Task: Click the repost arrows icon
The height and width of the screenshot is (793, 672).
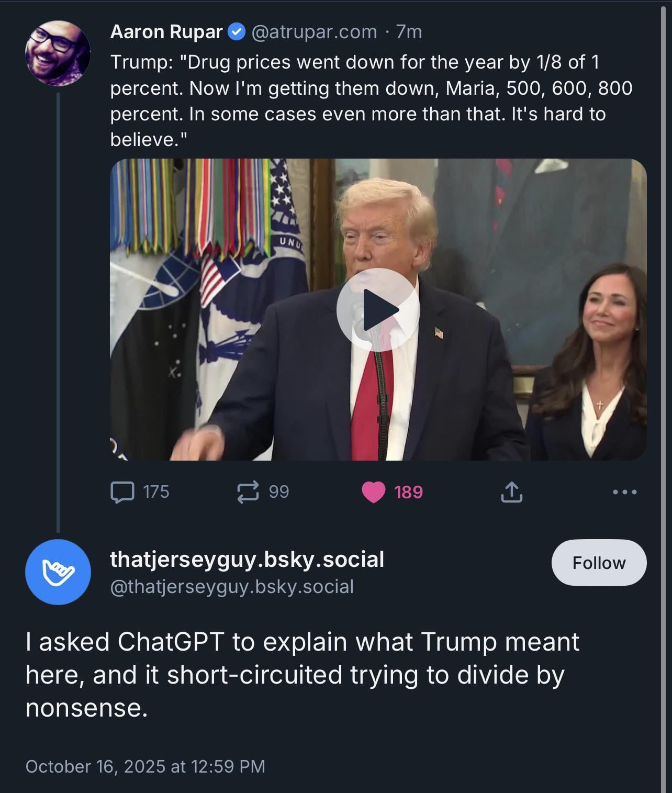Action: pyautogui.click(x=248, y=492)
